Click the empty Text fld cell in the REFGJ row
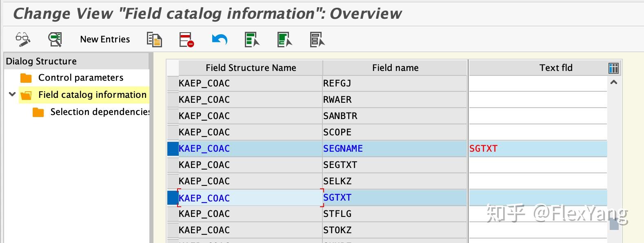Screen dimensions: 644x243 [x=538, y=83]
